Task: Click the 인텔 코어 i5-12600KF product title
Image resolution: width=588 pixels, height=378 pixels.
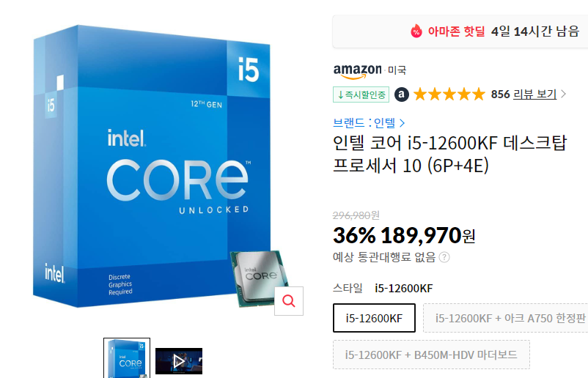Action: coord(449,154)
